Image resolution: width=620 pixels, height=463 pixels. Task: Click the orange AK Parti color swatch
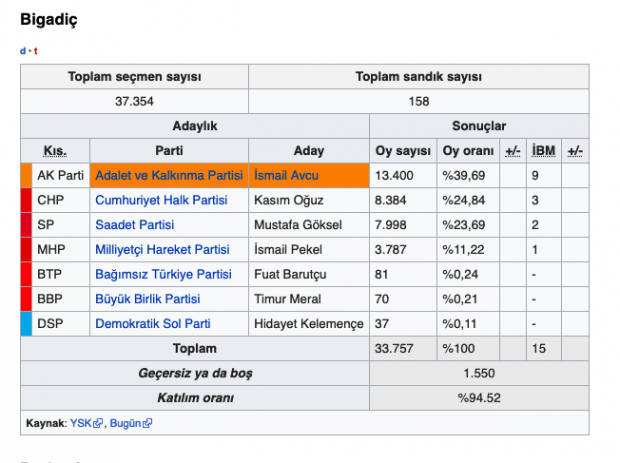click(26, 175)
